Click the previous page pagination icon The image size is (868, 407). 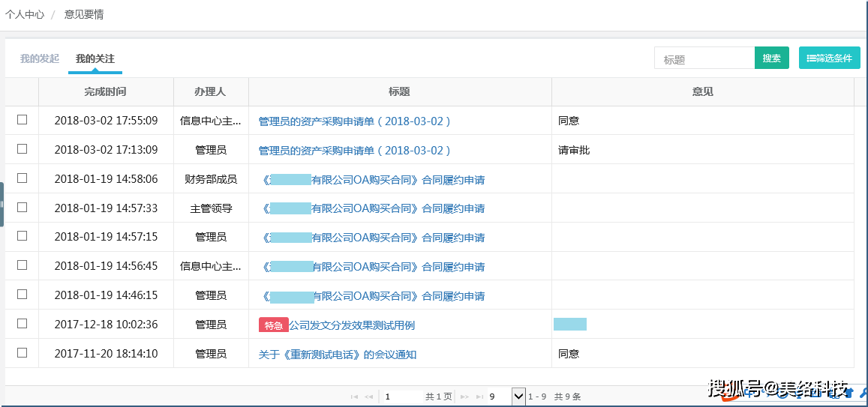point(368,397)
